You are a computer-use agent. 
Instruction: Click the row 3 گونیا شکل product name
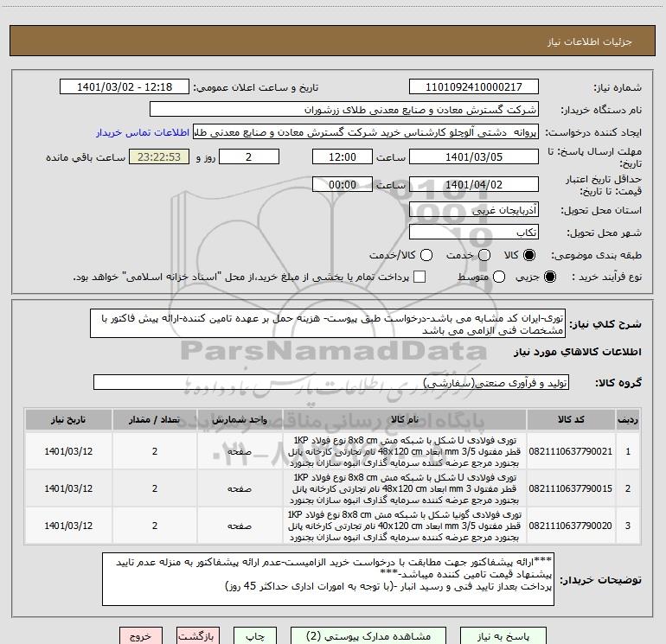pyautogui.click(x=405, y=526)
